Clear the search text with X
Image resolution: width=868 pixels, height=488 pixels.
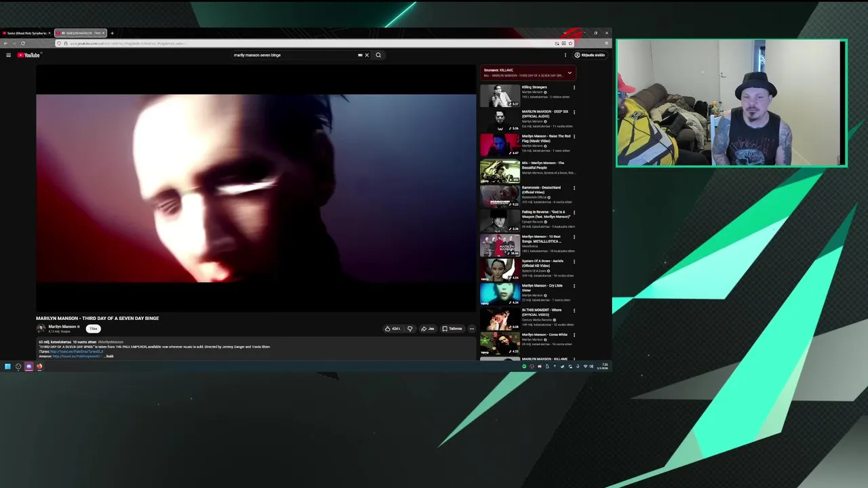(x=367, y=55)
